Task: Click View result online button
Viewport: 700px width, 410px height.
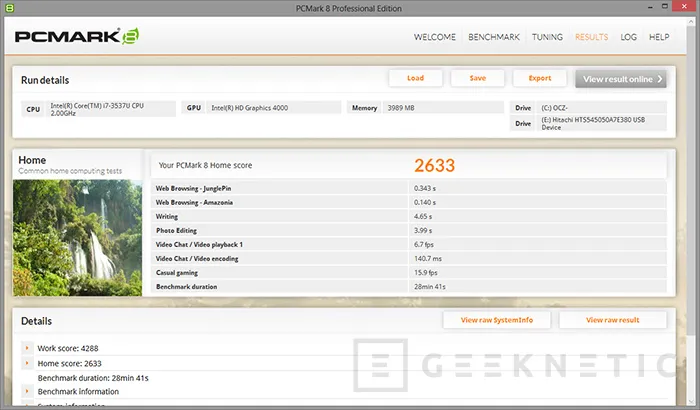Action: (x=621, y=79)
